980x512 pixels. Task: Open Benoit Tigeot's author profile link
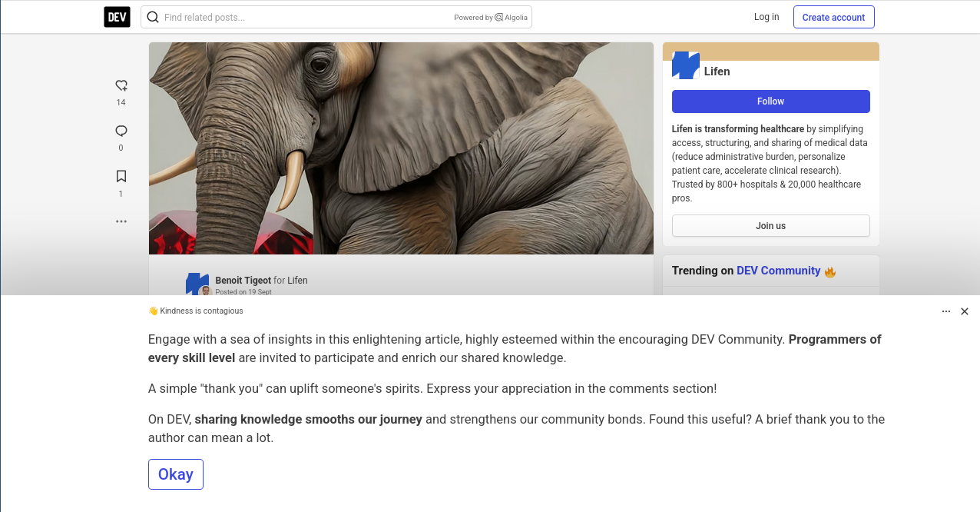tap(243, 281)
